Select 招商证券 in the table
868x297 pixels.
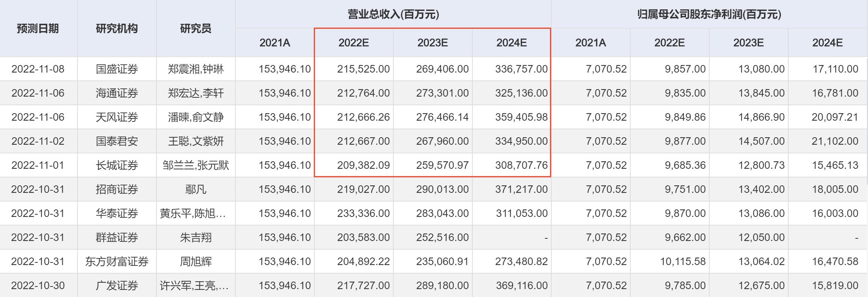click(x=117, y=189)
